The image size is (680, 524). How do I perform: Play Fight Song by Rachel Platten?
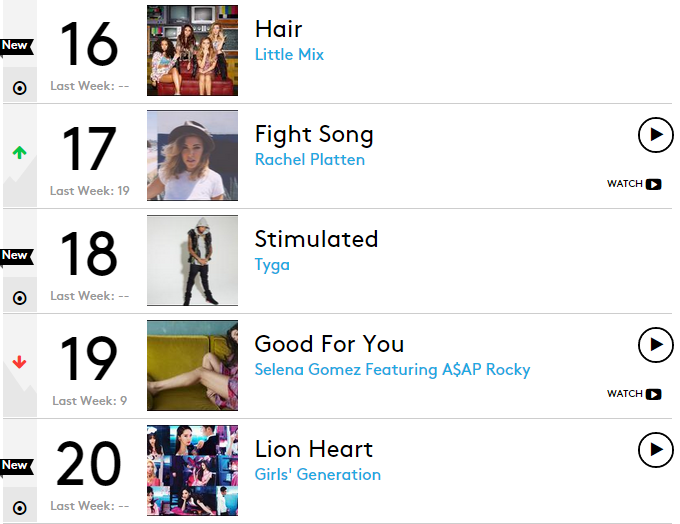click(x=655, y=134)
